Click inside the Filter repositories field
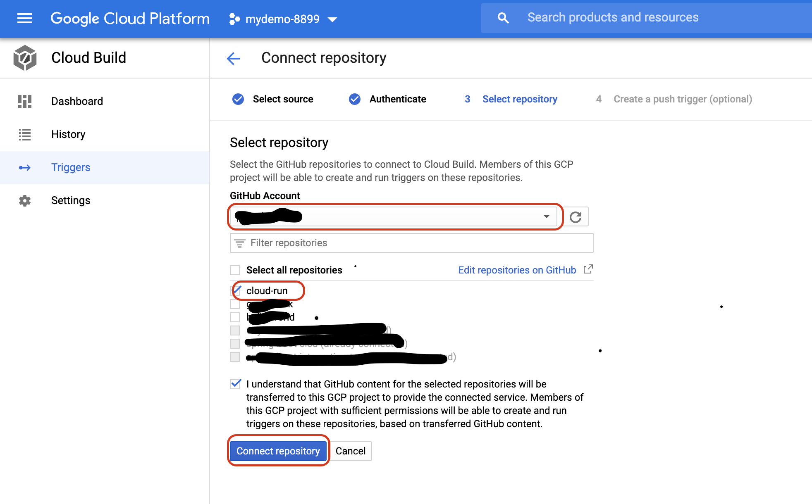 coord(372,243)
